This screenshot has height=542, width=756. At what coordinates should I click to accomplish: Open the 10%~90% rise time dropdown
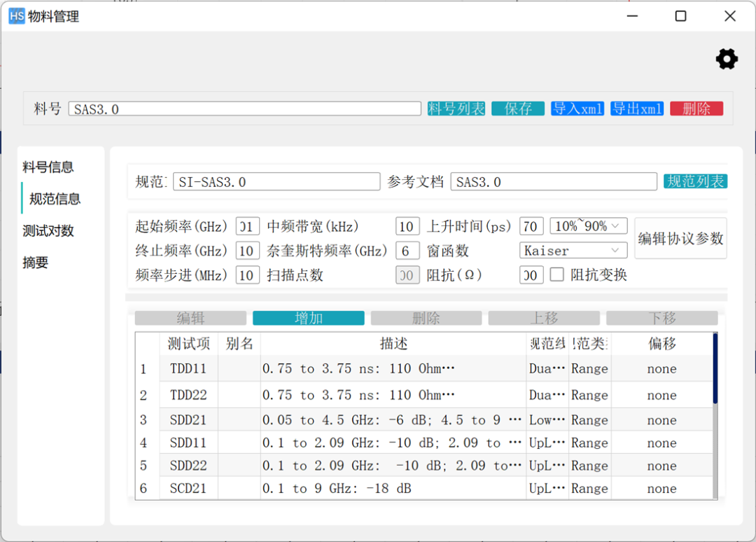point(588,226)
